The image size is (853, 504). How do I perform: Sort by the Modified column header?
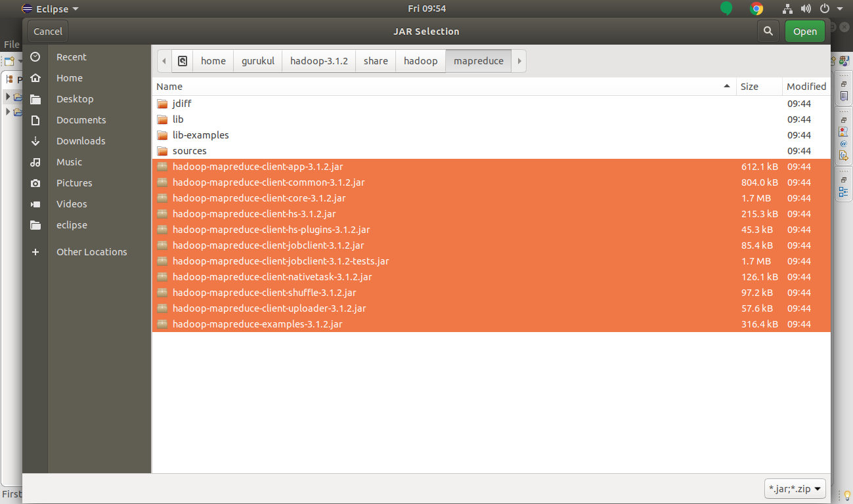(806, 87)
